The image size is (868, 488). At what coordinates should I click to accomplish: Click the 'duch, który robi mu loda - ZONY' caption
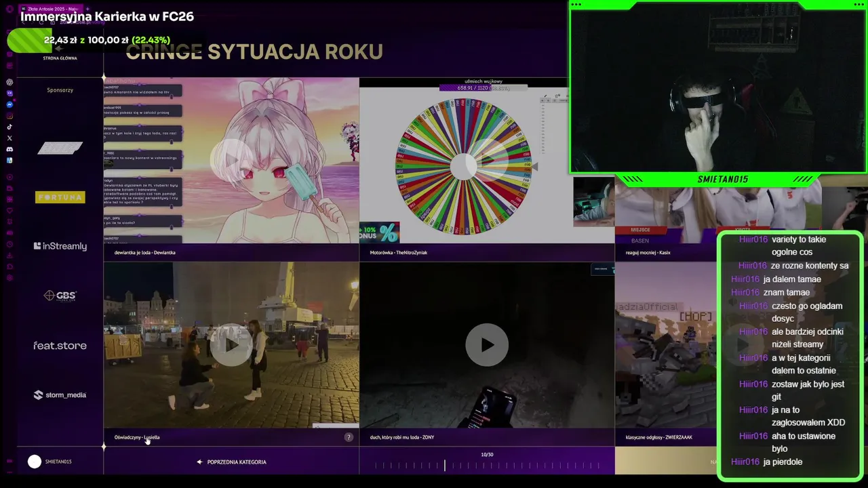[x=401, y=437]
